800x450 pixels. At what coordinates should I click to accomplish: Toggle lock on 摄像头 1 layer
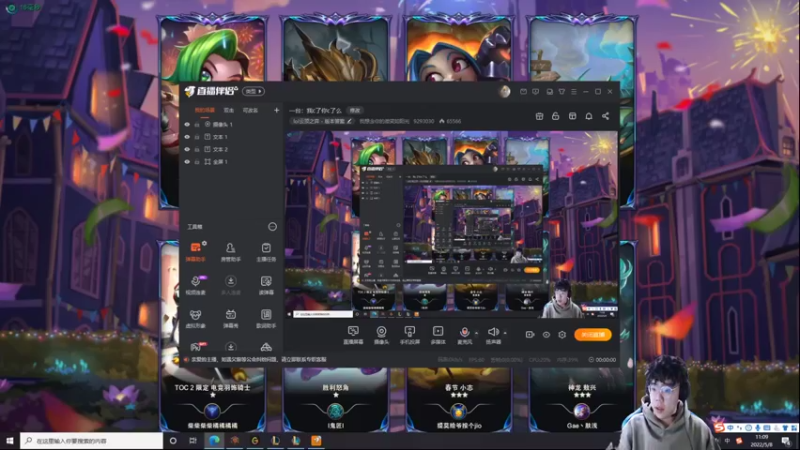tap(197, 124)
